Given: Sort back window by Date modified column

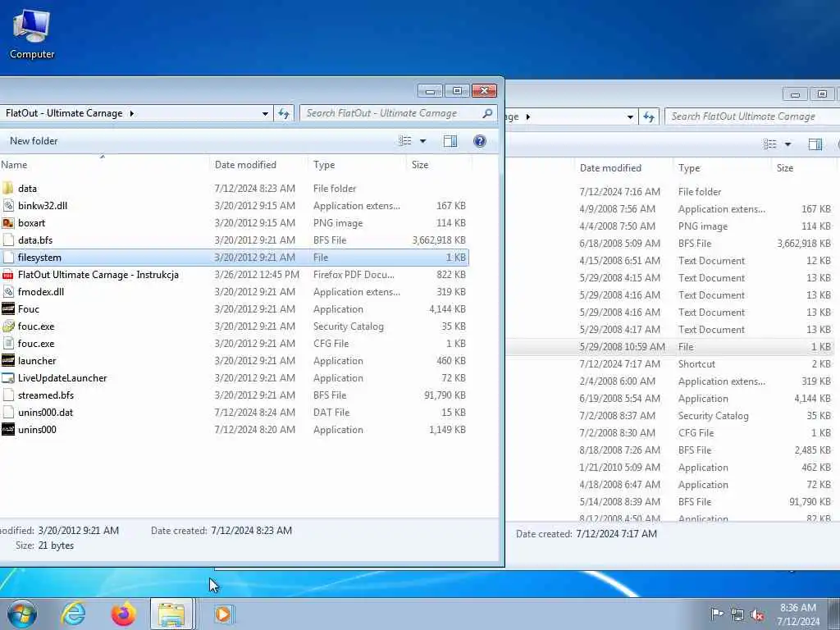Looking at the screenshot, I should pyautogui.click(x=623, y=168).
